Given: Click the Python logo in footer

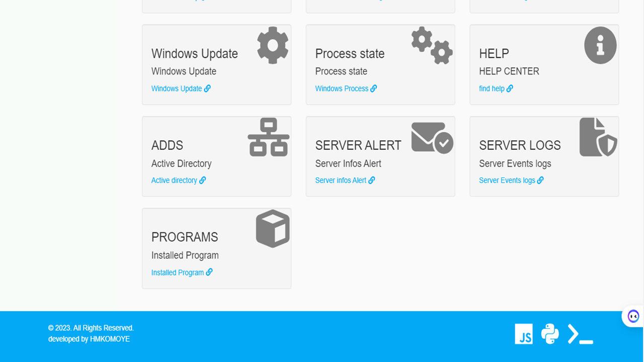Looking at the screenshot, I should pos(550,334).
